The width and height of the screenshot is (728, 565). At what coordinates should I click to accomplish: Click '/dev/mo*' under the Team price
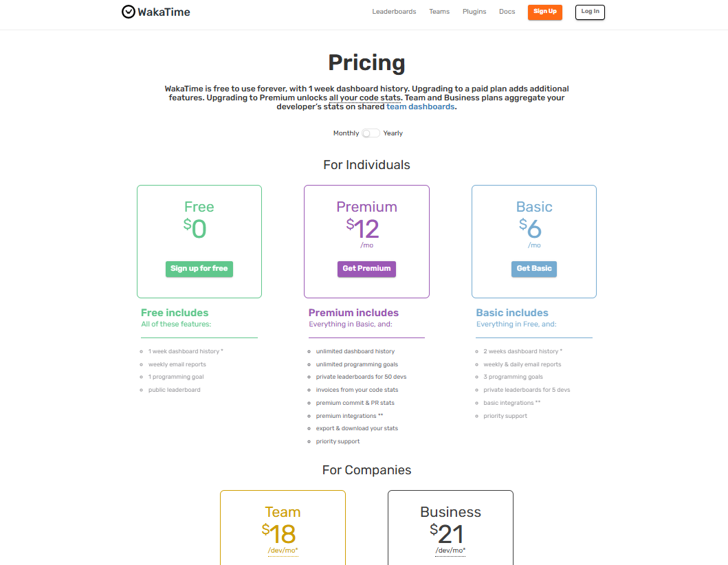283,550
